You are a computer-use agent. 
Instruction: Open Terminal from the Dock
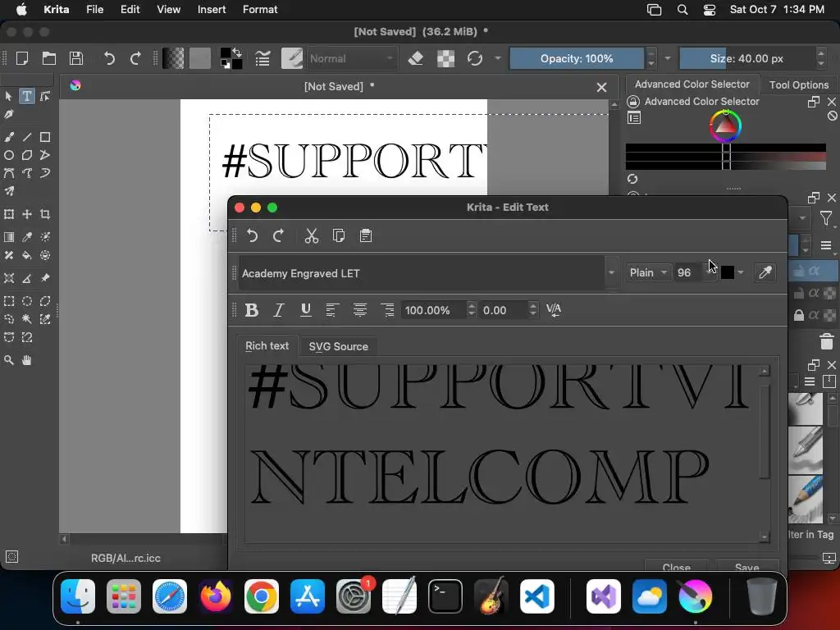(445, 596)
